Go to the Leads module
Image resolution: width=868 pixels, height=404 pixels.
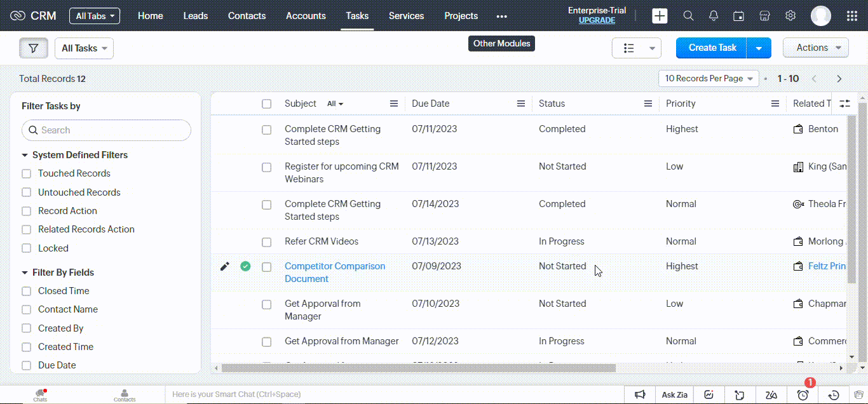(x=195, y=15)
